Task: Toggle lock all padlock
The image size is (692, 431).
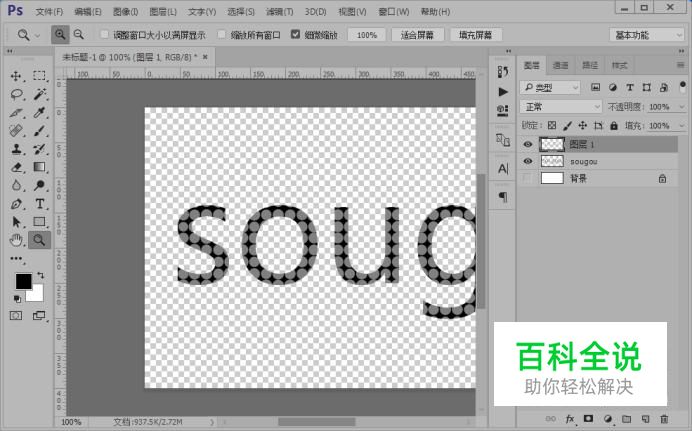Action: tap(614, 126)
